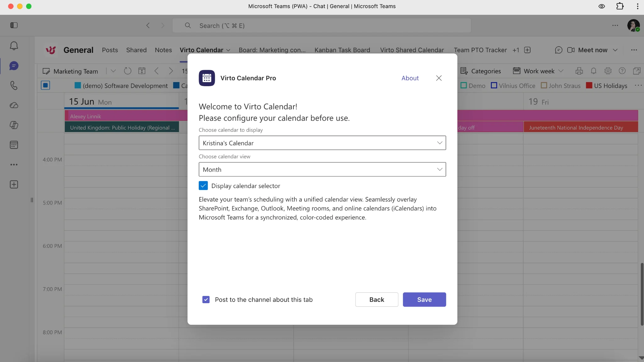Image resolution: width=644 pixels, height=362 pixels.
Task: Expand Meet now options chevron
Action: click(615, 50)
